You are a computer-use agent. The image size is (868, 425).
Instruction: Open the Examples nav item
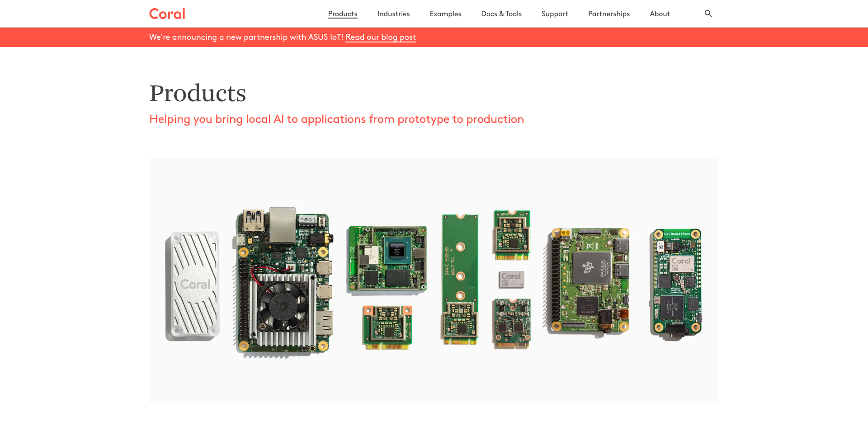pos(445,14)
